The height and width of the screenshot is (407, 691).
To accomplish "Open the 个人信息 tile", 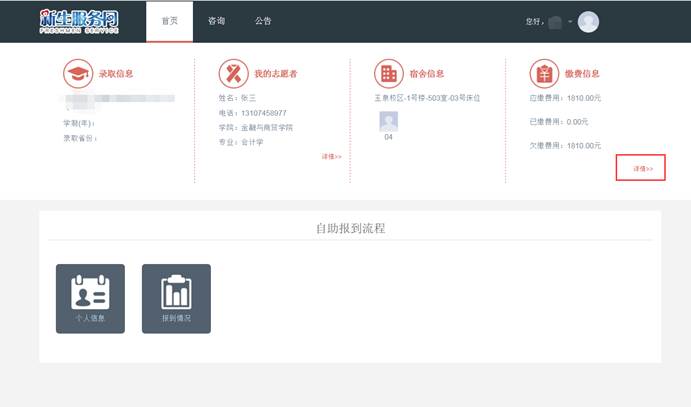I will pyautogui.click(x=90, y=299).
